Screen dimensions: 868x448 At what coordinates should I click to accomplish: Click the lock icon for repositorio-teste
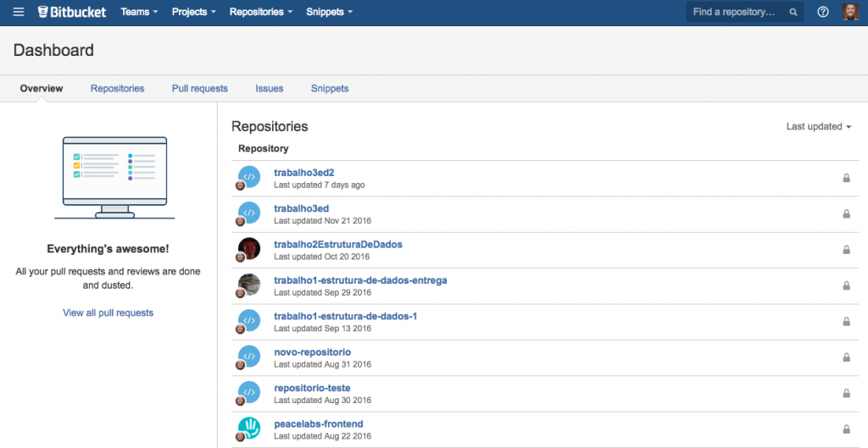click(x=846, y=393)
